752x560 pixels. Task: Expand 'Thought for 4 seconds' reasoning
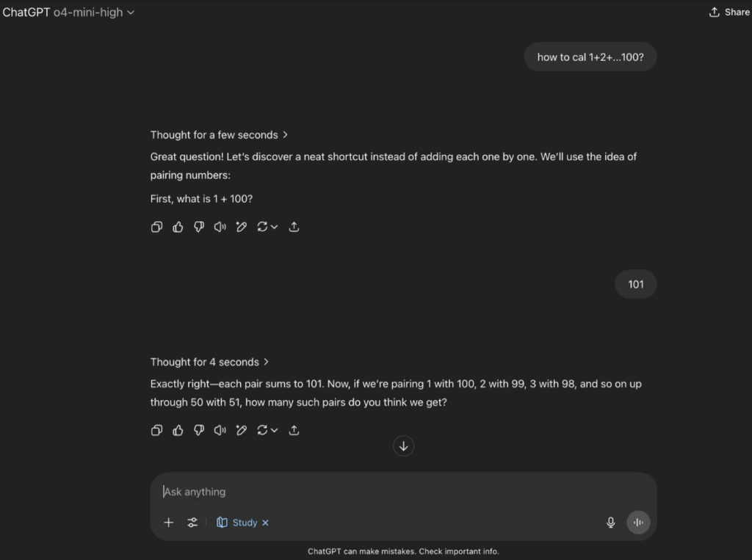(209, 362)
